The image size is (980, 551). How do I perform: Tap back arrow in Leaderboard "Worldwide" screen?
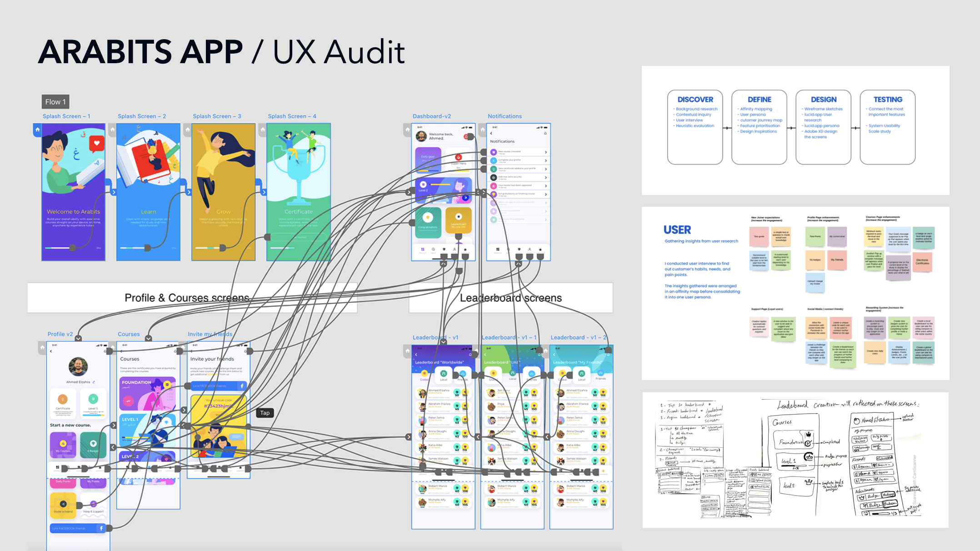(x=416, y=355)
